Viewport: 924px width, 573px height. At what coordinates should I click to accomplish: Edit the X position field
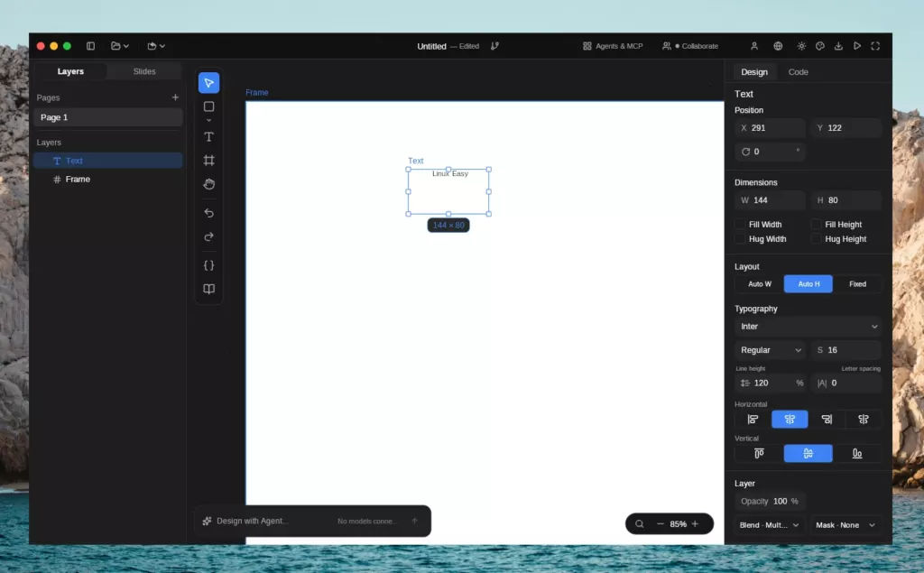(771, 128)
